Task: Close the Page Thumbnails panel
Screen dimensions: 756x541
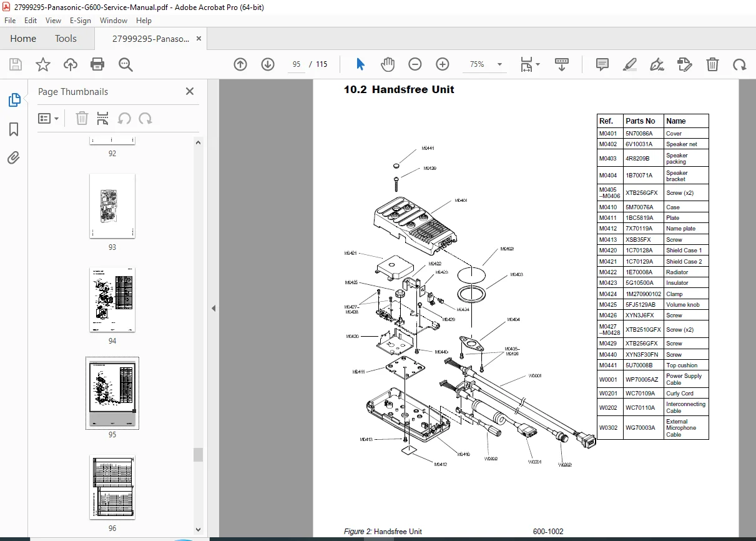Action: pyautogui.click(x=190, y=91)
